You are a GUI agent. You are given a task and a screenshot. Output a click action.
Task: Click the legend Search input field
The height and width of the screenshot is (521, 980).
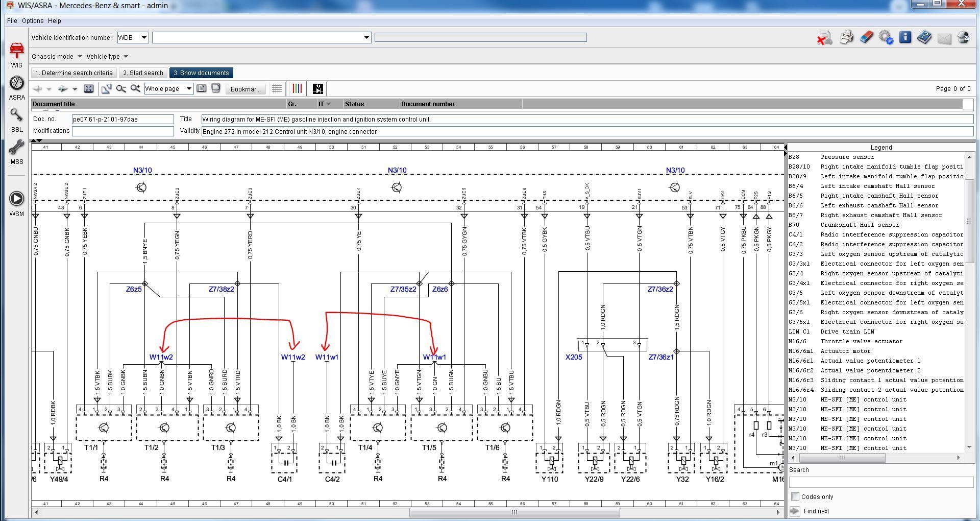[880, 482]
